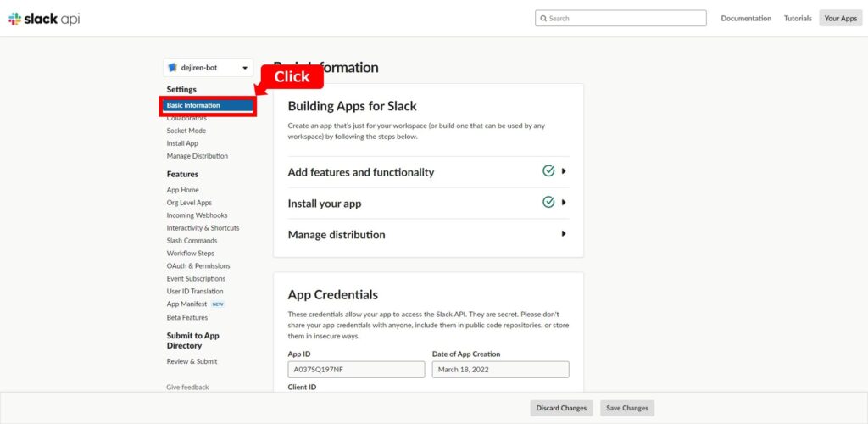Open Slash Commands
The width and height of the screenshot is (868, 424).
click(x=192, y=241)
